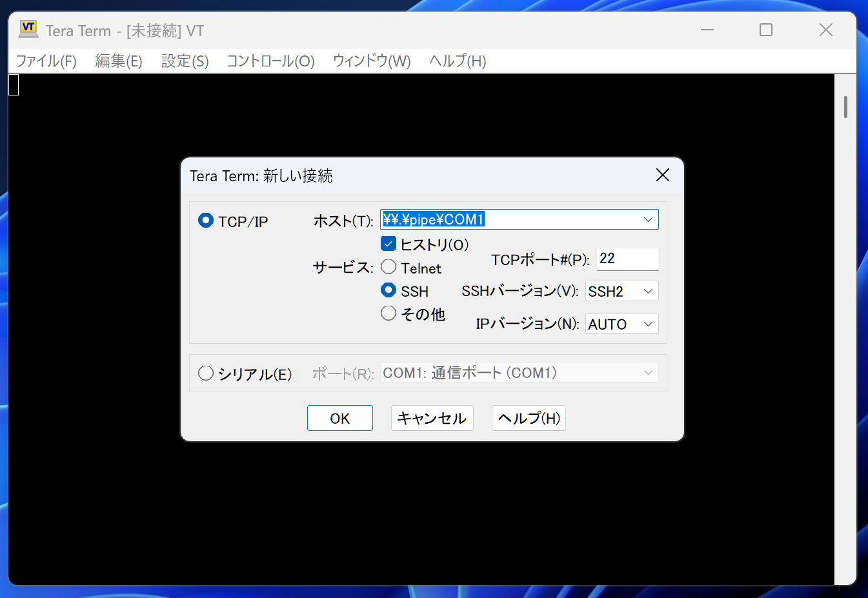Open the ファイル(F) menu

[45, 61]
